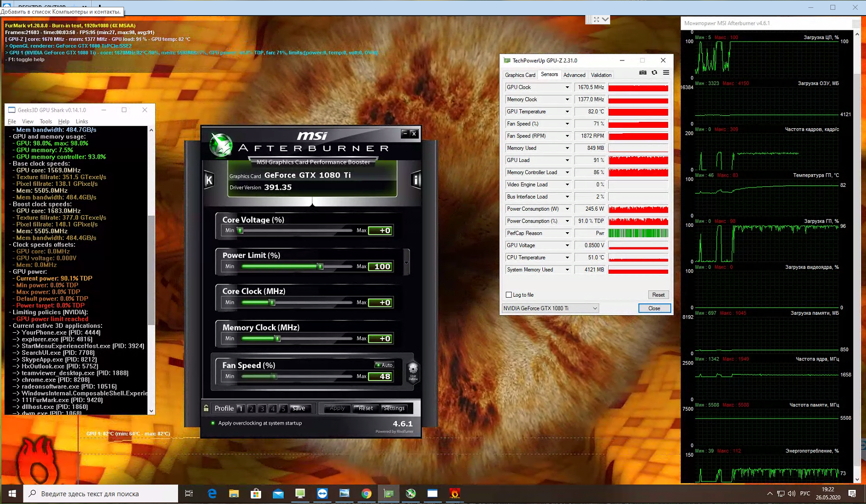The width and height of the screenshot is (866, 504).
Task: Click the Core Clock offset value field
Action: pyautogui.click(x=380, y=302)
